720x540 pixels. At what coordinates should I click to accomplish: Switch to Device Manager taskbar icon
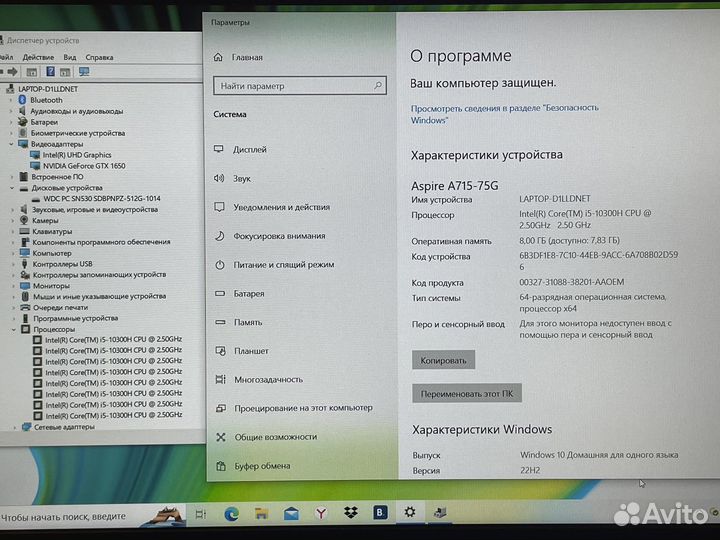(x=440, y=512)
